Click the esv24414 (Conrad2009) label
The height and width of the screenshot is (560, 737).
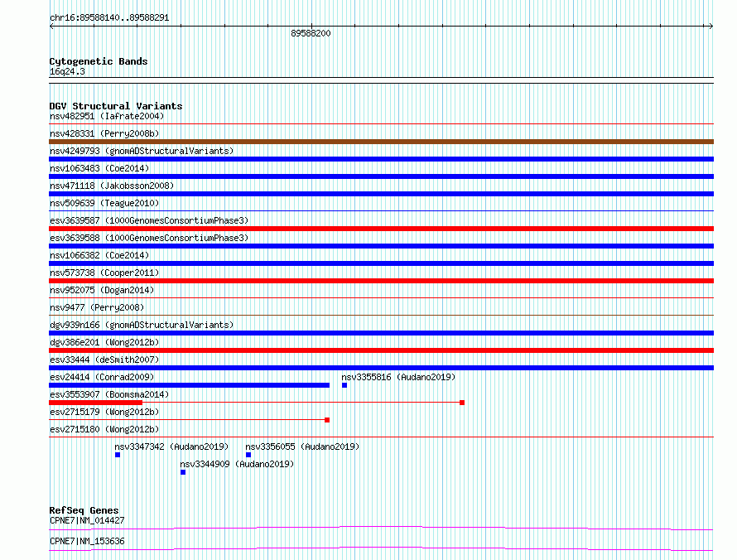pyautogui.click(x=102, y=377)
